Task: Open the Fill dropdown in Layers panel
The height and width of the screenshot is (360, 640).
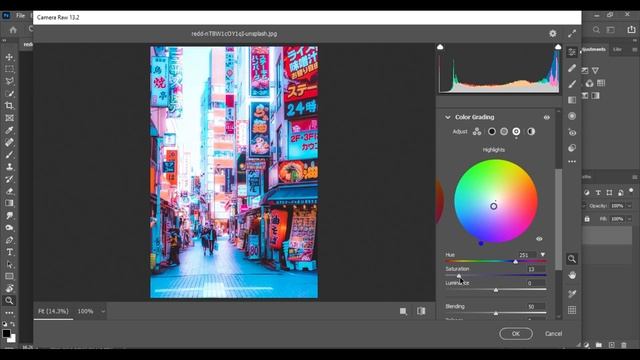Action: (x=629, y=219)
